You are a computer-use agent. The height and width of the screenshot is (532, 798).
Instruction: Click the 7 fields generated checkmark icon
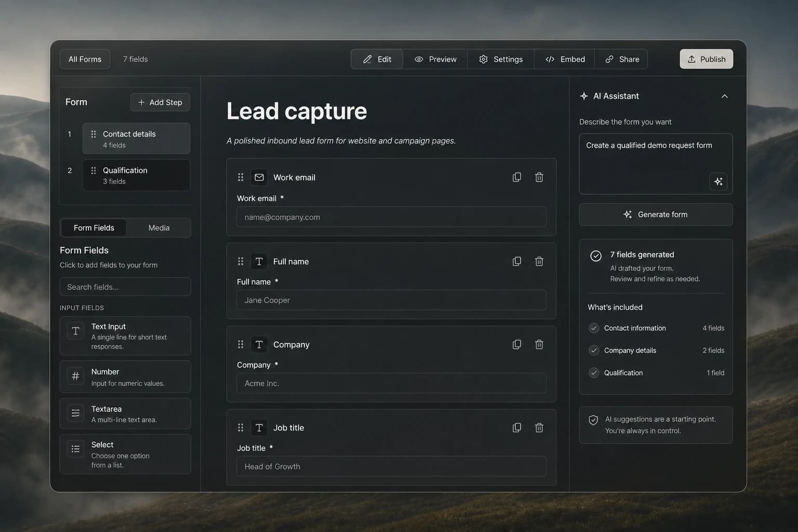(x=596, y=256)
